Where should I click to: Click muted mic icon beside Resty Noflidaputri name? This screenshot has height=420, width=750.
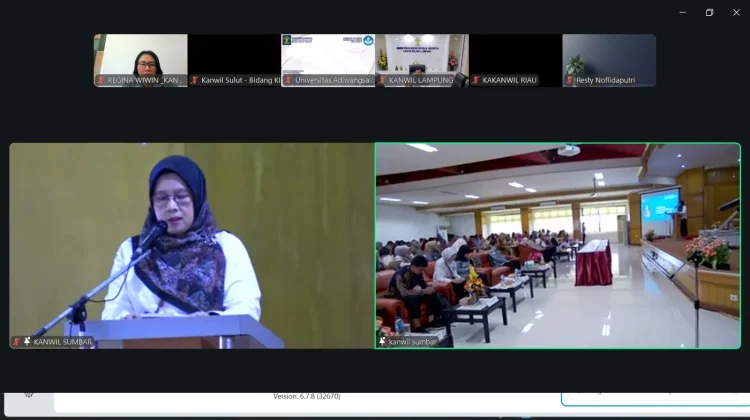pos(569,80)
